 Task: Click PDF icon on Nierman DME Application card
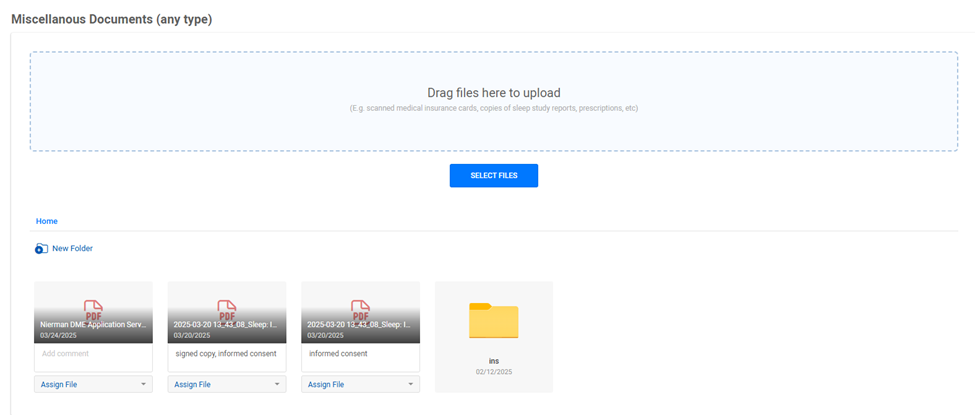[x=93, y=310]
